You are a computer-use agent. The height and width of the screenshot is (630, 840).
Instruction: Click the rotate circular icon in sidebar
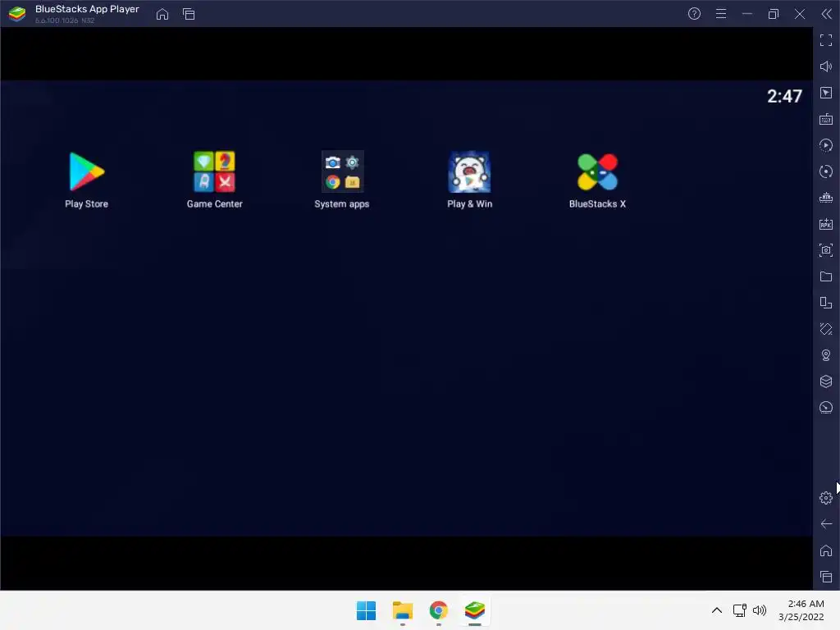[826, 171]
